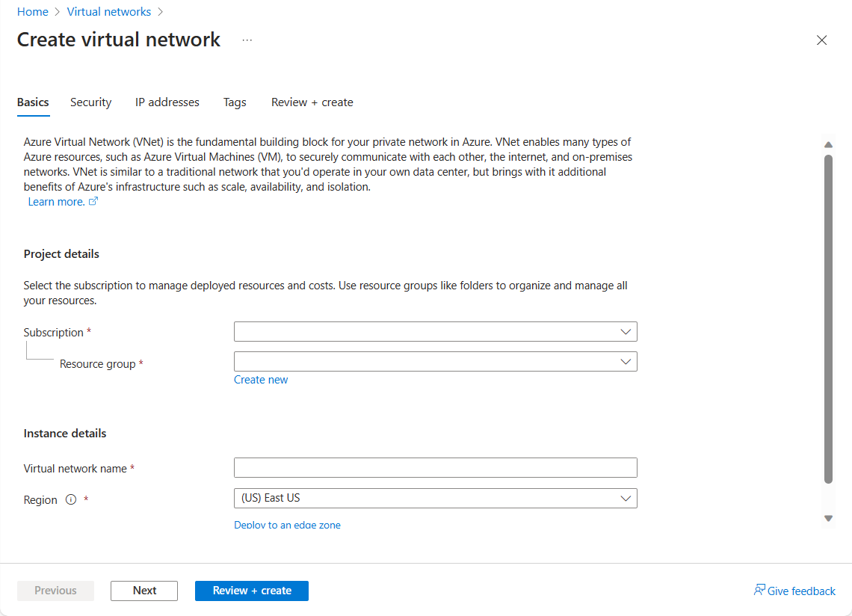Click the Previous button
Image resolution: width=852 pixels, height=616 pixels.
(55, 591)
